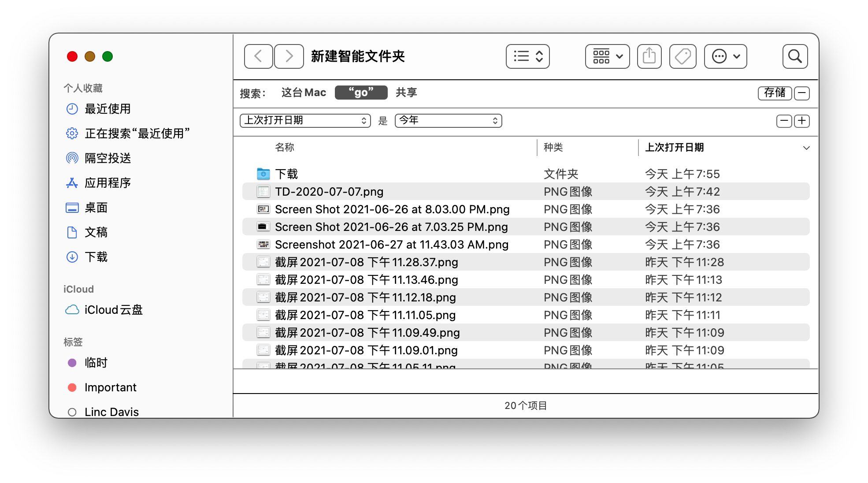Click the 存储 save search button
This screenshot has width=868, height=483.
(x=775, y=93)
